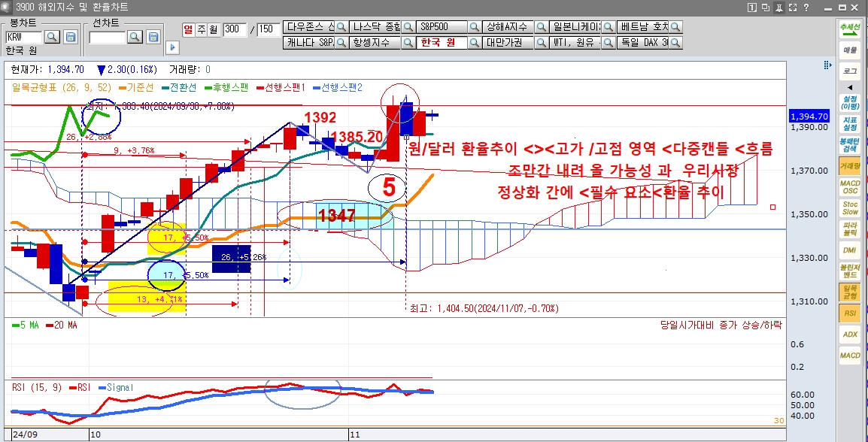Click the search icon in 선차트 section
The width and height of the screenshot is (868, 442).
pyautogui.click(x=135, y=37)
